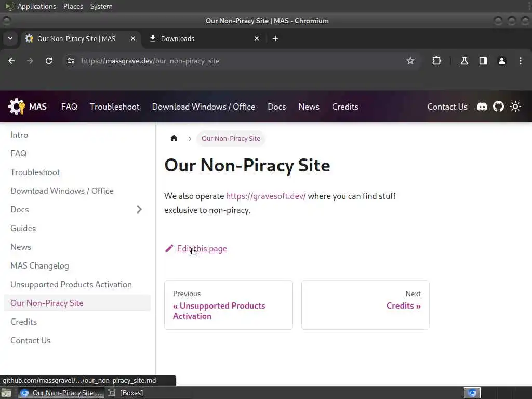Close the Downloads tab

click(x=257, y=38)
